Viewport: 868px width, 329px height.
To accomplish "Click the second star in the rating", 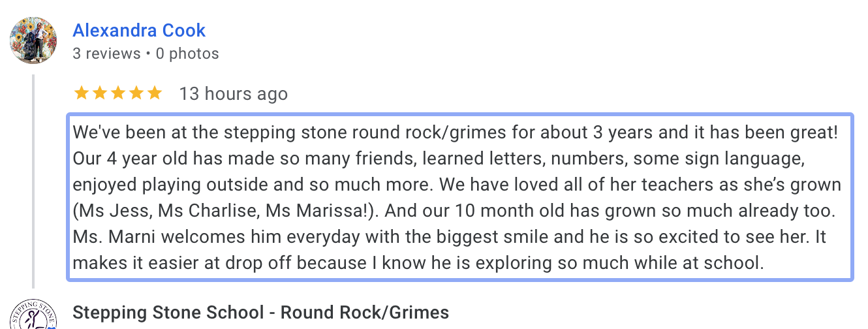I will [x=100, y=93].
